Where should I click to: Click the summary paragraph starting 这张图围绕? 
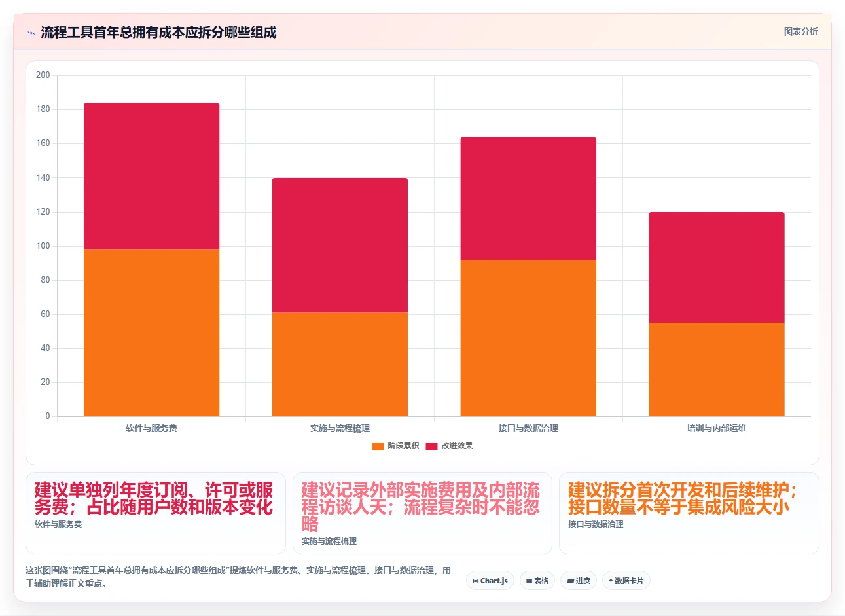(x=238, y=577)
